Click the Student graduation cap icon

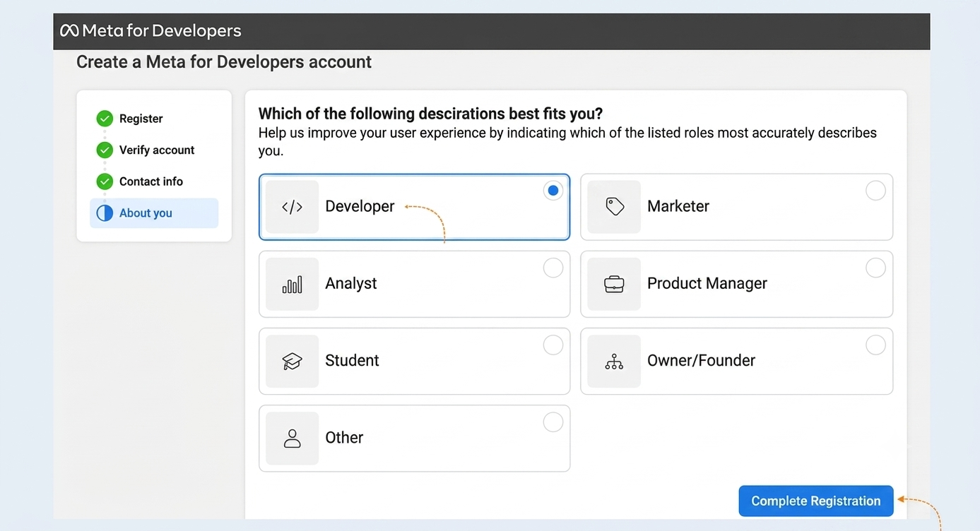pos(292,362)
